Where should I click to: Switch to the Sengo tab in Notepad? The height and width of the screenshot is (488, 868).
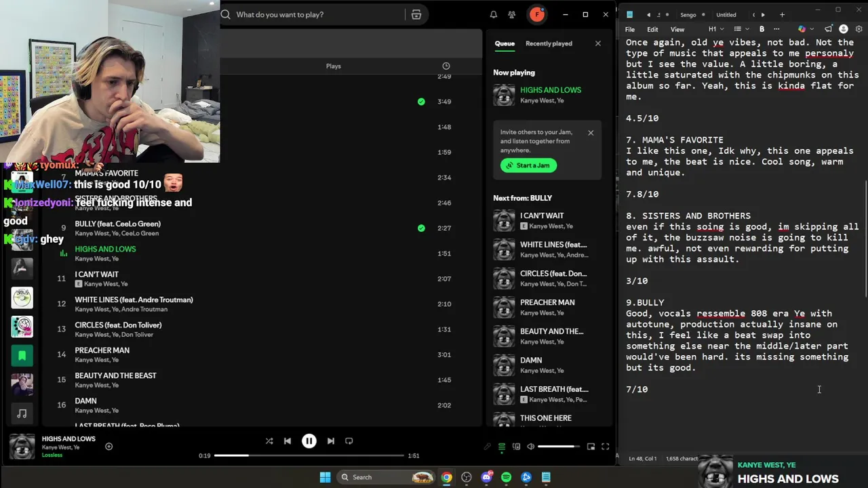(x=688, y=15)
